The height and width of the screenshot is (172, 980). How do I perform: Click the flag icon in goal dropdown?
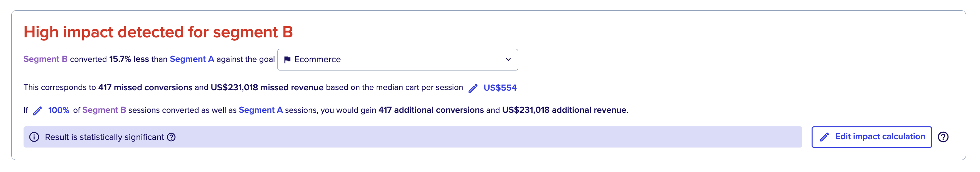point(288,60)
